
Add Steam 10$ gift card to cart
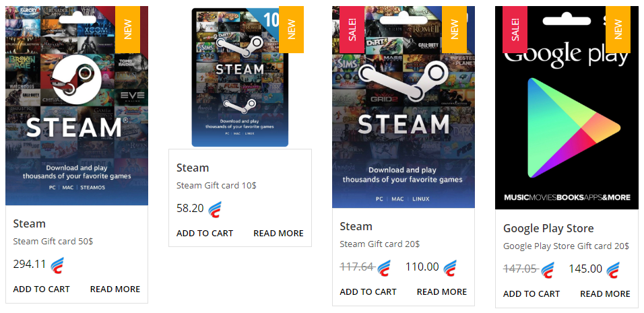click(205, 234)
